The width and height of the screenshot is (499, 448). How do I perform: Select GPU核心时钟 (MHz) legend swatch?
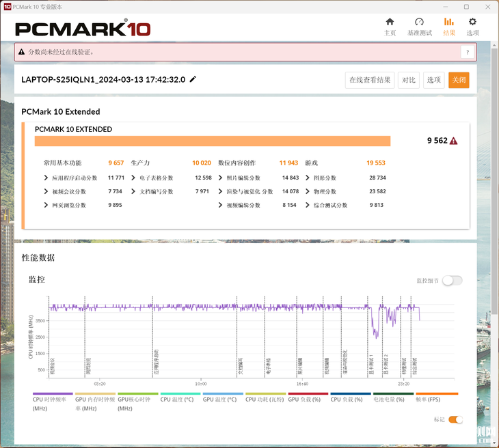pos(138,393)
